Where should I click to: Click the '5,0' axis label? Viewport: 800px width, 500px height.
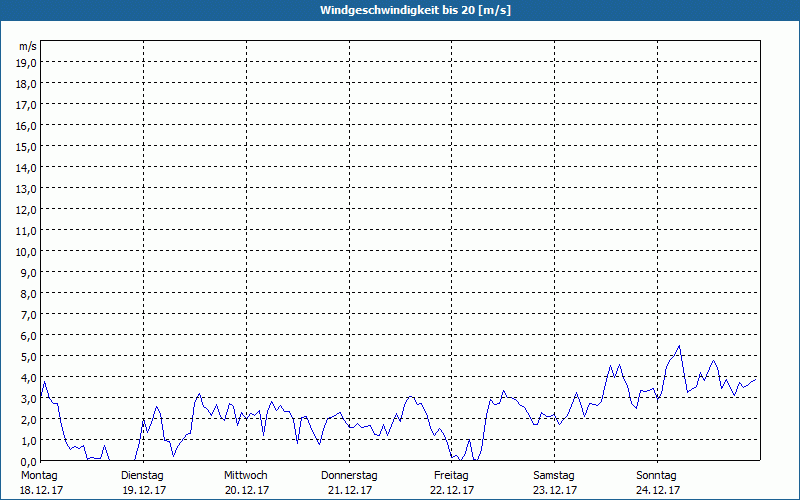tap(29, 357)
